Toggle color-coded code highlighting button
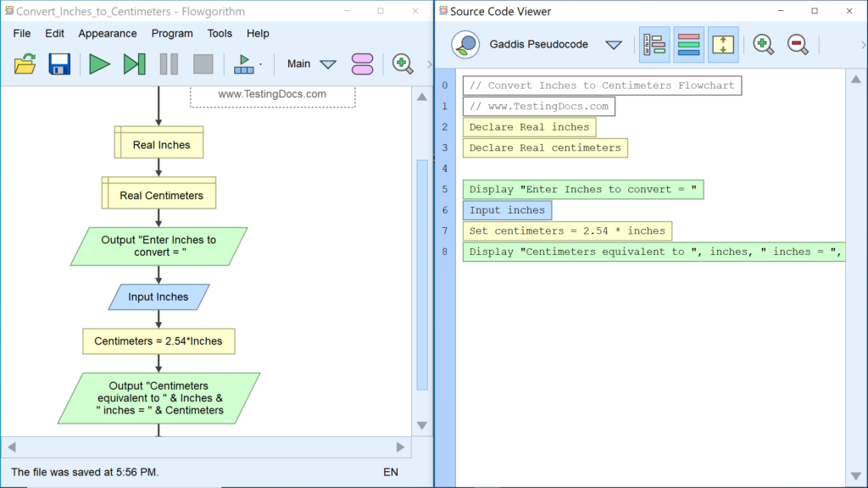The width and height of the screenshot is (868, 488). 688,45
